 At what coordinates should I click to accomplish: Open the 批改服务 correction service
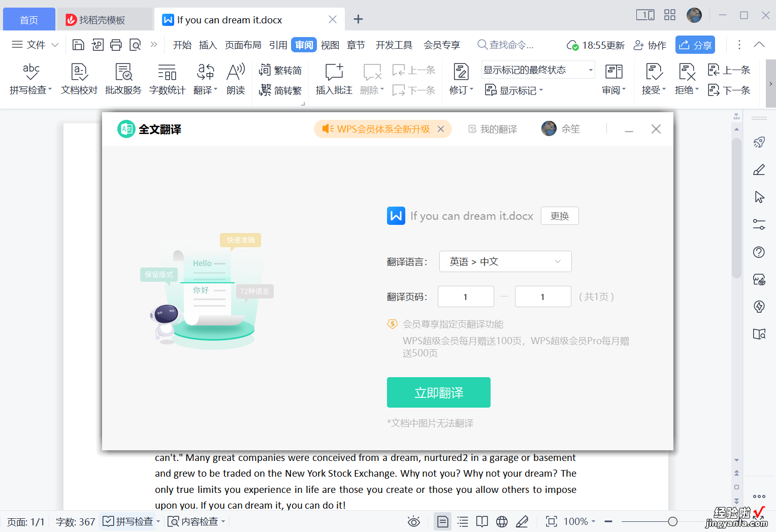tap(123, 79)
